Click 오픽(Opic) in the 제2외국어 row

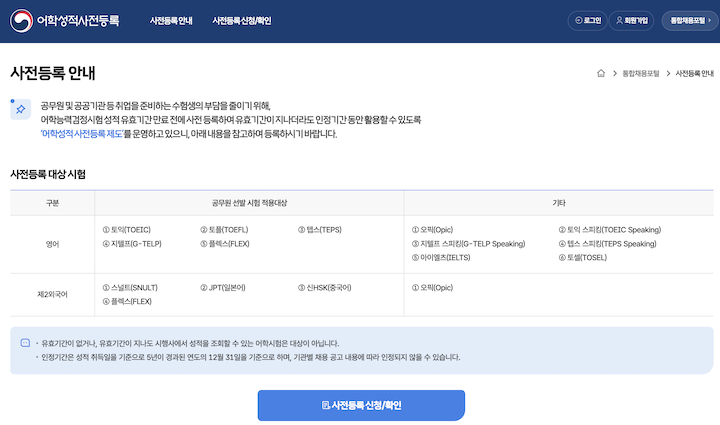432,288
